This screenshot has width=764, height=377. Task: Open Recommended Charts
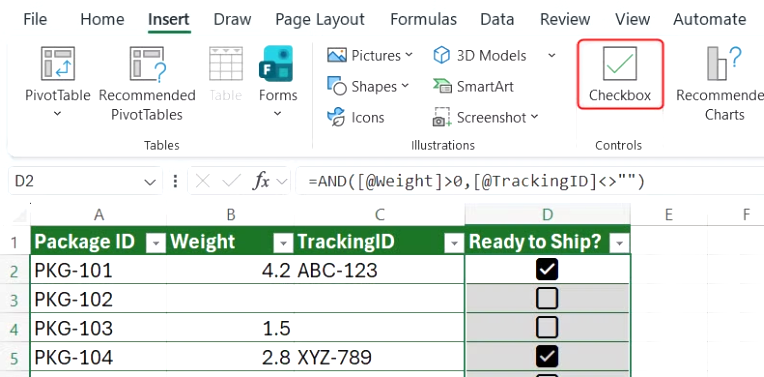coord(720,84)
